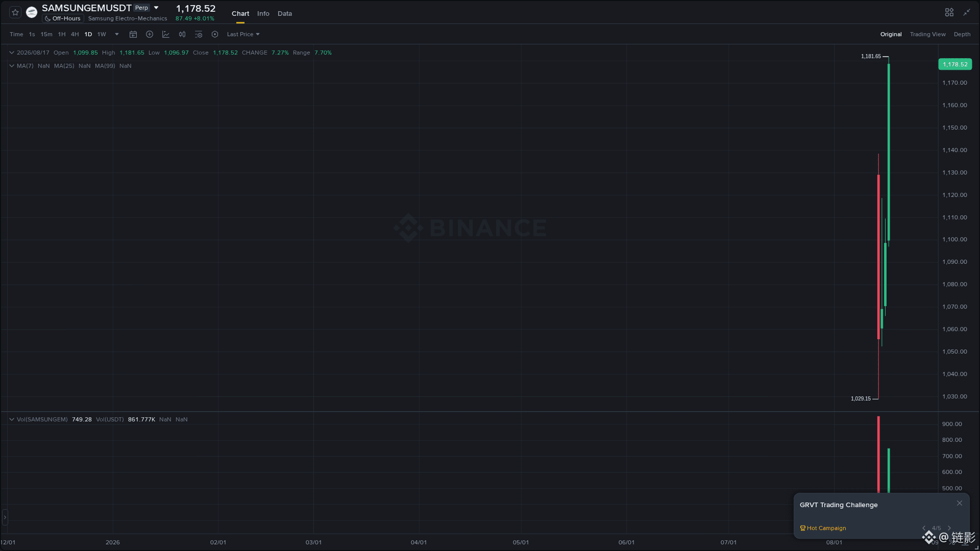The height and width of the screenshot is (551, 980).
Task: Click the latest green daily candlestick
Action: coord(889,152)
